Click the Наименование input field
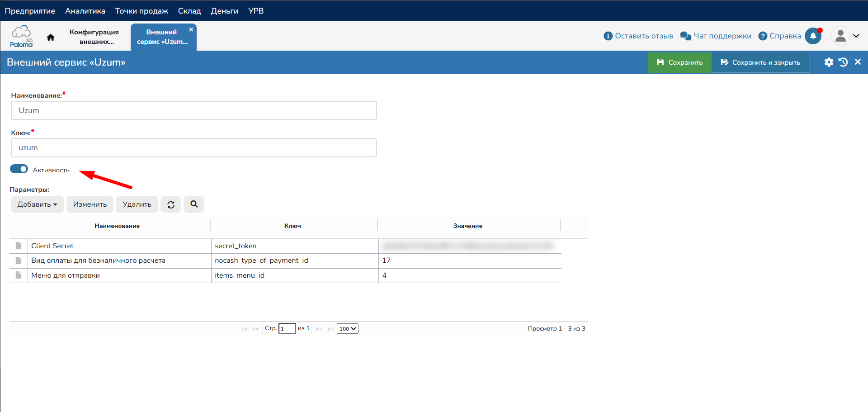 [193, 110]
